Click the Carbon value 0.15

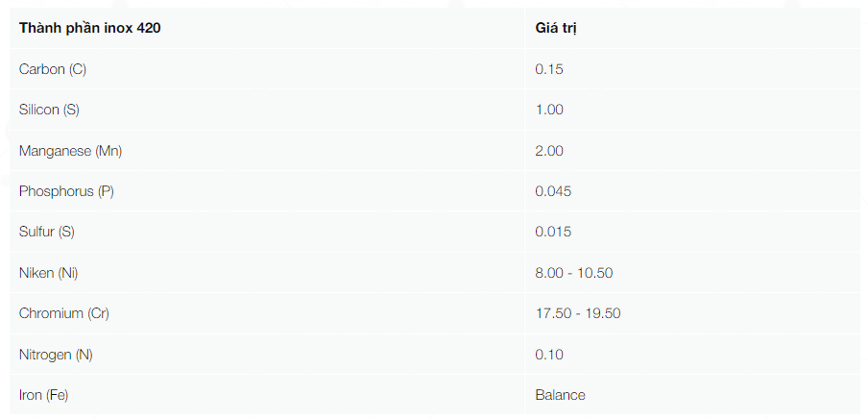(x=548, y=69)
